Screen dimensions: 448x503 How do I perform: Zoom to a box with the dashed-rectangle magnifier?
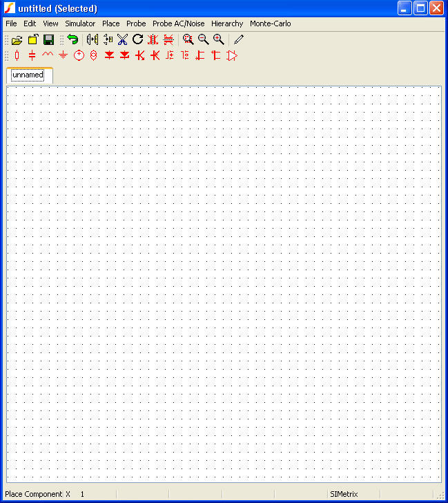click(x=188, y=39)
